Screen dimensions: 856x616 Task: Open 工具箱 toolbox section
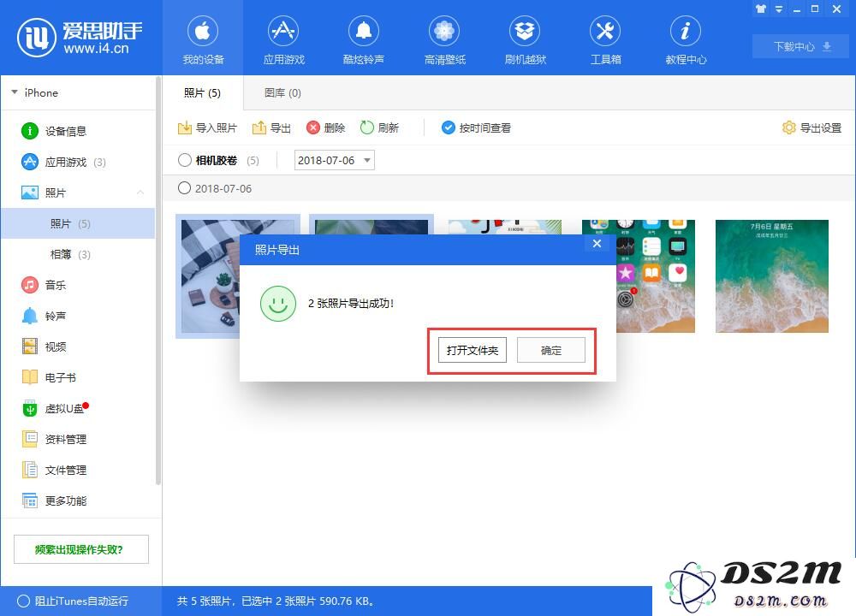pos(605,39)
